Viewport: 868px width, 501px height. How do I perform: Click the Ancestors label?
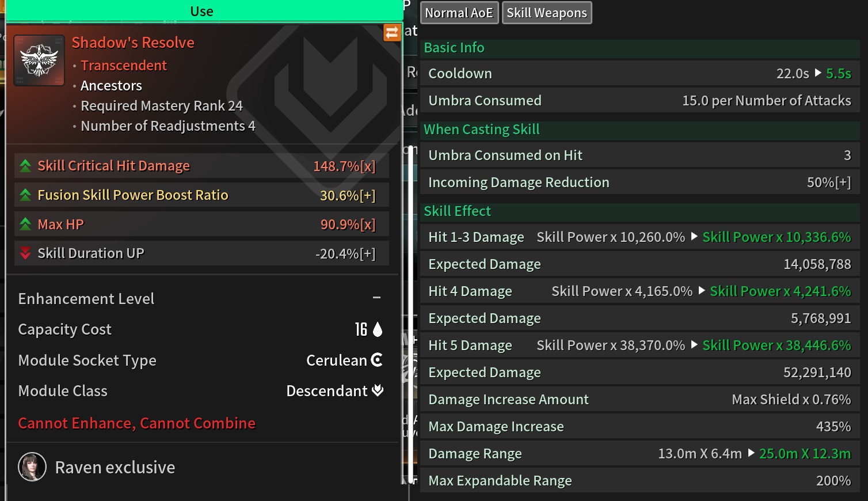click(x=111, y=86)
